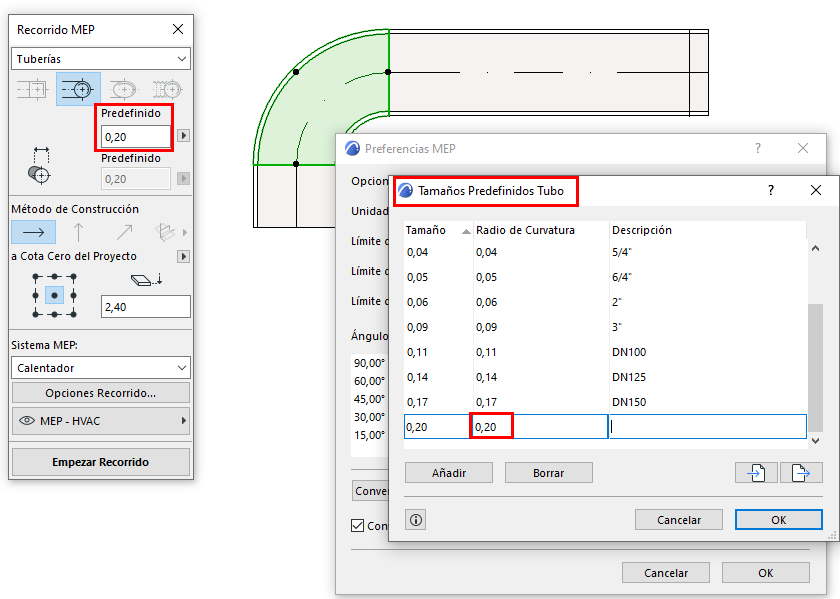Click the Borrar button
The width and height of the screenshot is (840, 599).
[x=549, y=473]
